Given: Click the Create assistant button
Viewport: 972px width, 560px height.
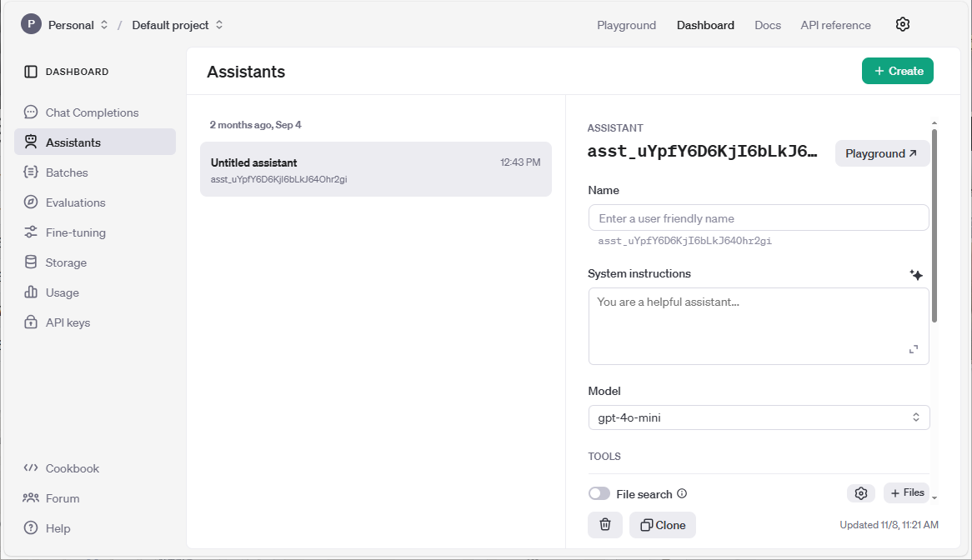Looking at the screenshot, I should click(898, 71).
